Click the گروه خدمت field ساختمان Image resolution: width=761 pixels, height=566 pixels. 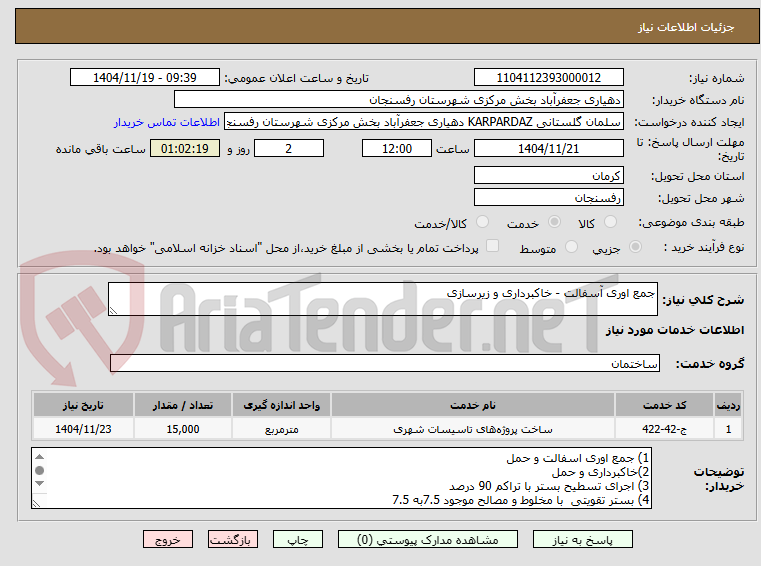[384, 364]
